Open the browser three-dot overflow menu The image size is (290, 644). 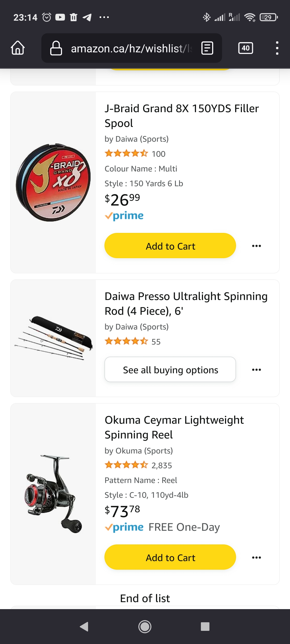[277, 48]
